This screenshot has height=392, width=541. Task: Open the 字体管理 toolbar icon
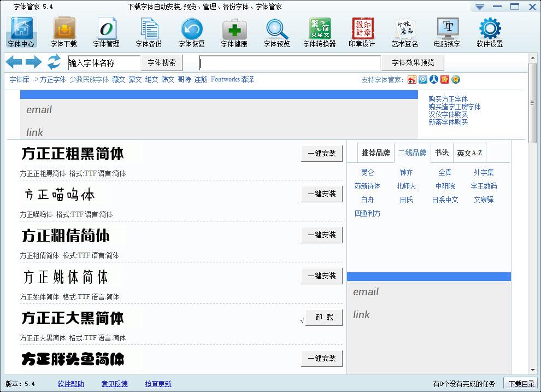tap(106, 32)
